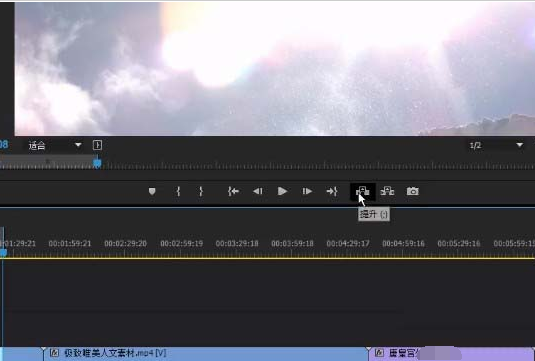Add a marker in program monitor
This screenshot has width=535, height=361.
click(152, 191)
